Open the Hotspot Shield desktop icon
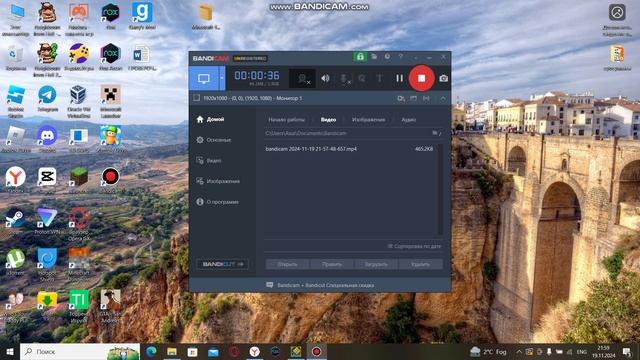Viewport: 640px width, 360px height. [47, 264]
